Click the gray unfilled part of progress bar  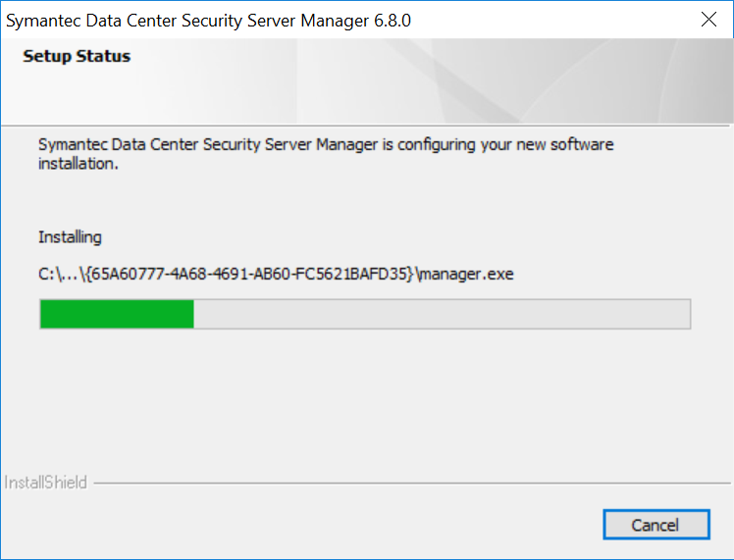click(442, 314)
